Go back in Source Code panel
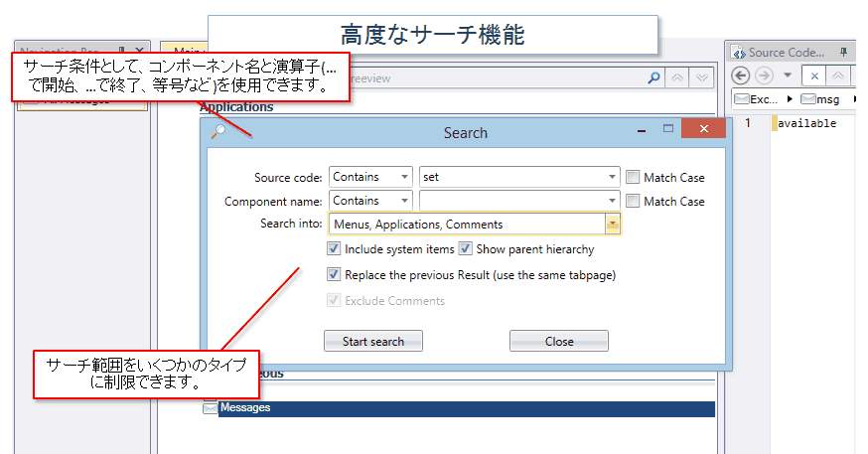The height and width of the screenshot is (454, 868). pos(740,76)
